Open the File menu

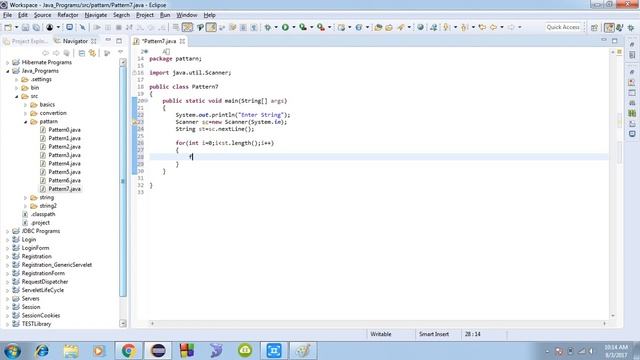pyautogui.click(x=7, y=15)
